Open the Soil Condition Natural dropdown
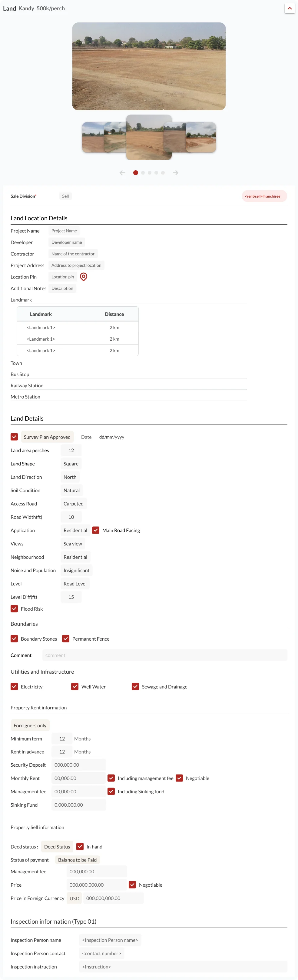The width and height of the screenshot is (298, 980). click(x=71, y=490)
